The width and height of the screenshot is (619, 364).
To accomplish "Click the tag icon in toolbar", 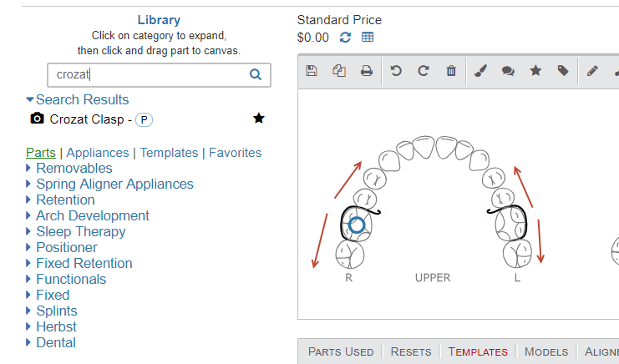I will tap(563, 71).
